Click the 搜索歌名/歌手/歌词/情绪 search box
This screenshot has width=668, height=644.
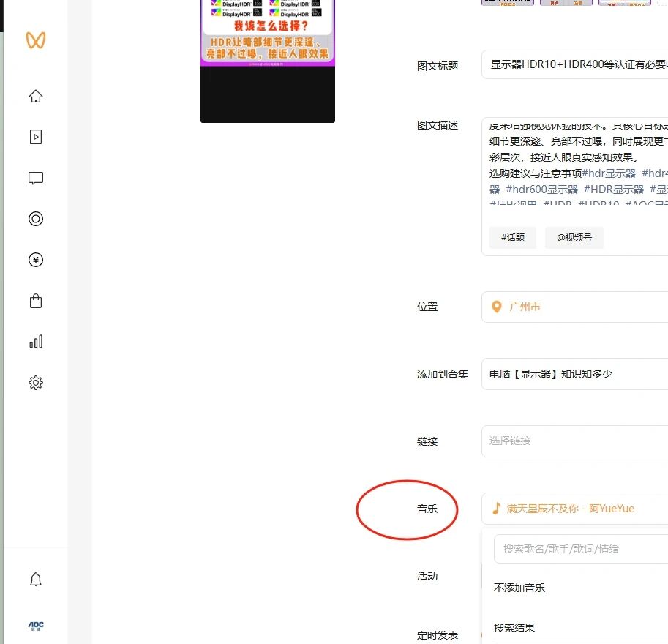pos(581,549)
